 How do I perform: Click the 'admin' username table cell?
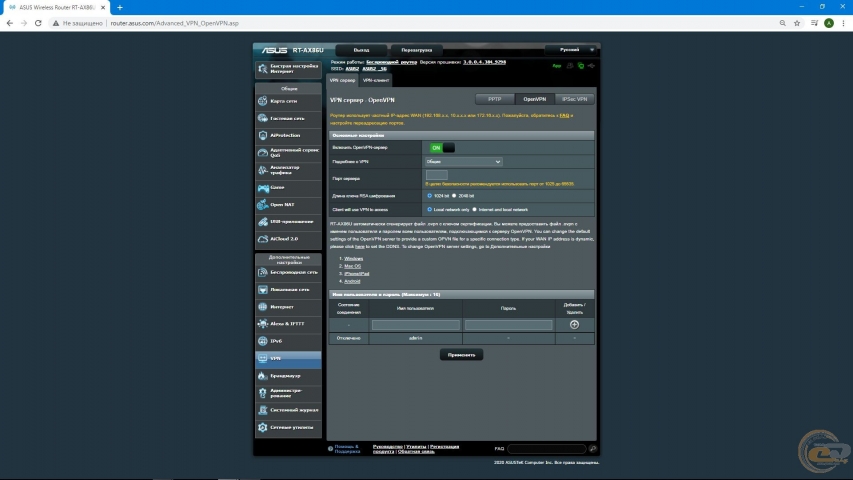click(416, 338)
